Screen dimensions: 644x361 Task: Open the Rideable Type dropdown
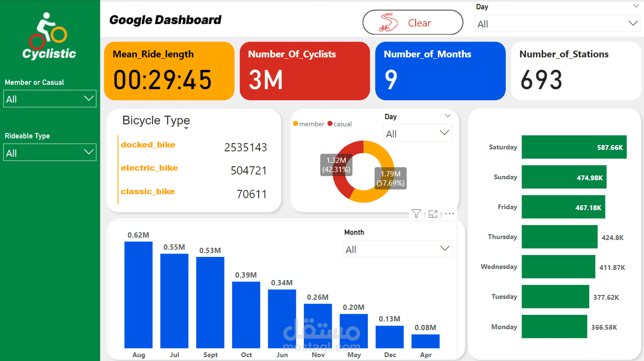(50, 152)
